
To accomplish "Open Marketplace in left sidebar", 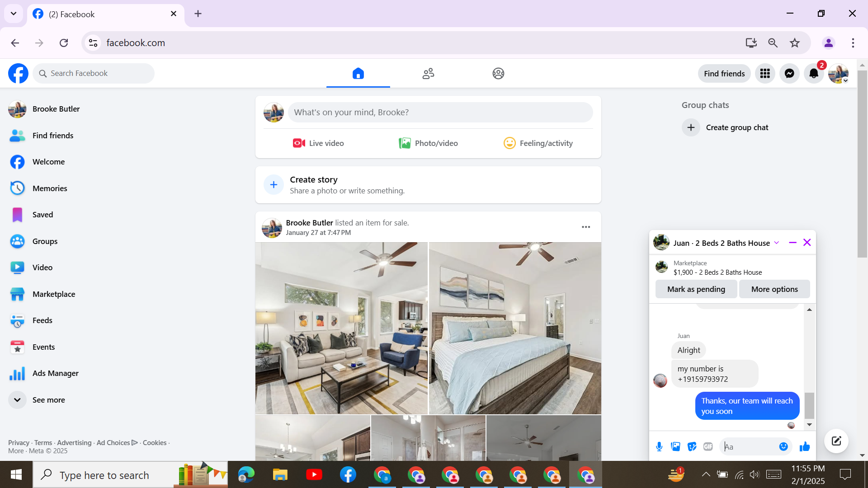I will (53, 294).
